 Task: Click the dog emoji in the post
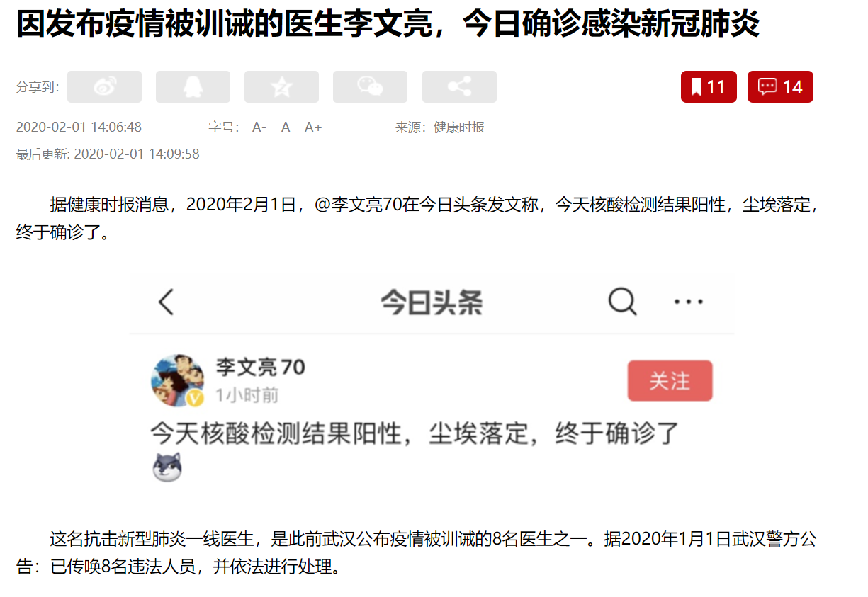[168, 468]
